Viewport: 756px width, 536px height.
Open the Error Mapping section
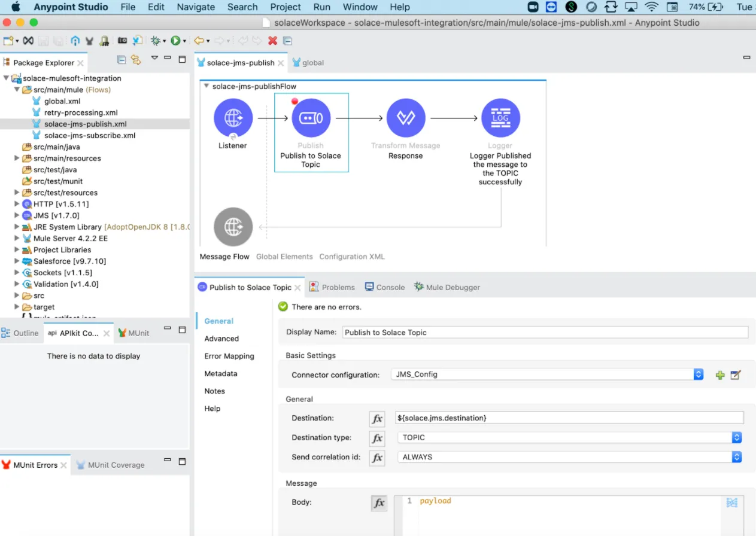(x=229, y=356)
